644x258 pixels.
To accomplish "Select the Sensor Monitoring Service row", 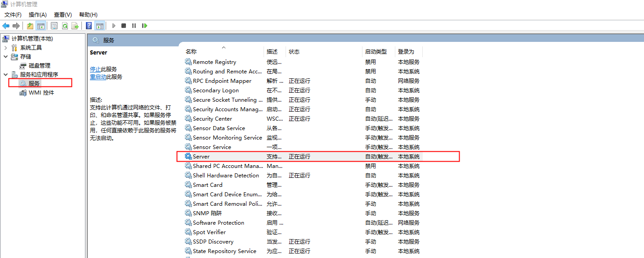I will click(303, 137).
